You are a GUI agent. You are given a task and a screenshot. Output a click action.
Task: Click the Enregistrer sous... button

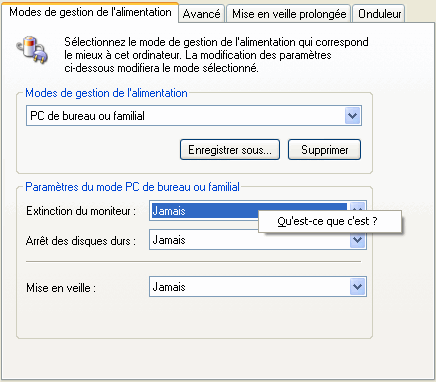pyautogui.click(x=230, y=150)
